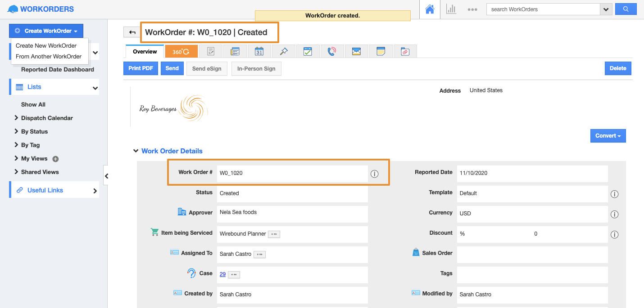Open the pinned items tab icon
Screen dimensions: 644x308
(x=283, y=52)
